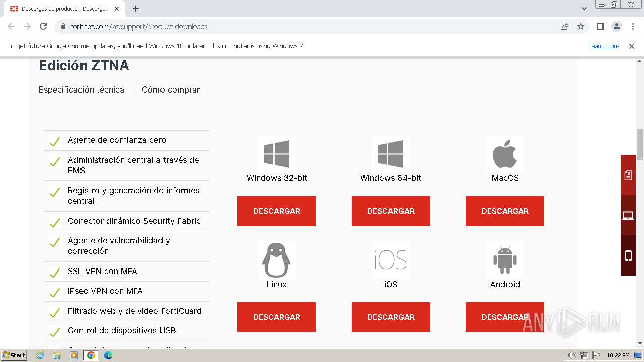Open Internet Explorer from taskbar

[x=40, y=355]
